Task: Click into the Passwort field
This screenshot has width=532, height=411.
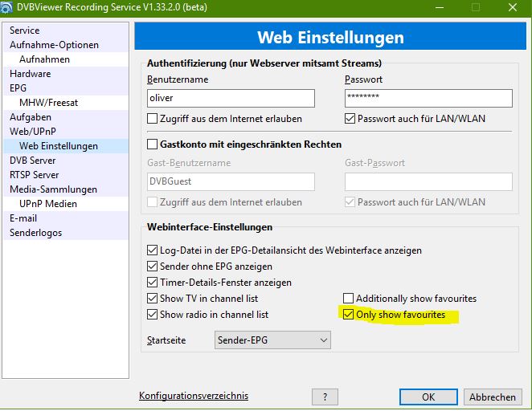Action: [428, 98]
